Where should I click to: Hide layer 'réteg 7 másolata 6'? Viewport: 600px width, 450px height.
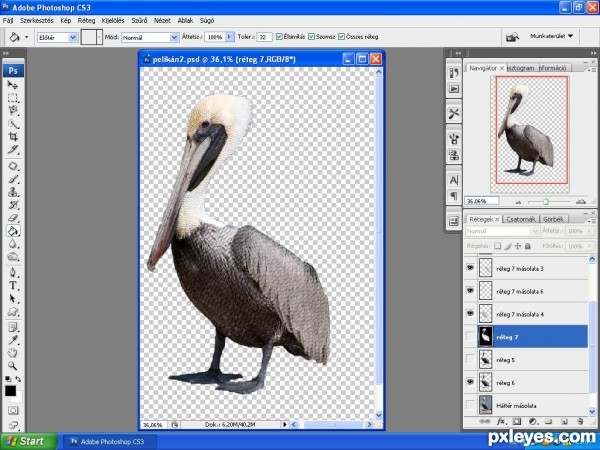(x=470, y=291)
